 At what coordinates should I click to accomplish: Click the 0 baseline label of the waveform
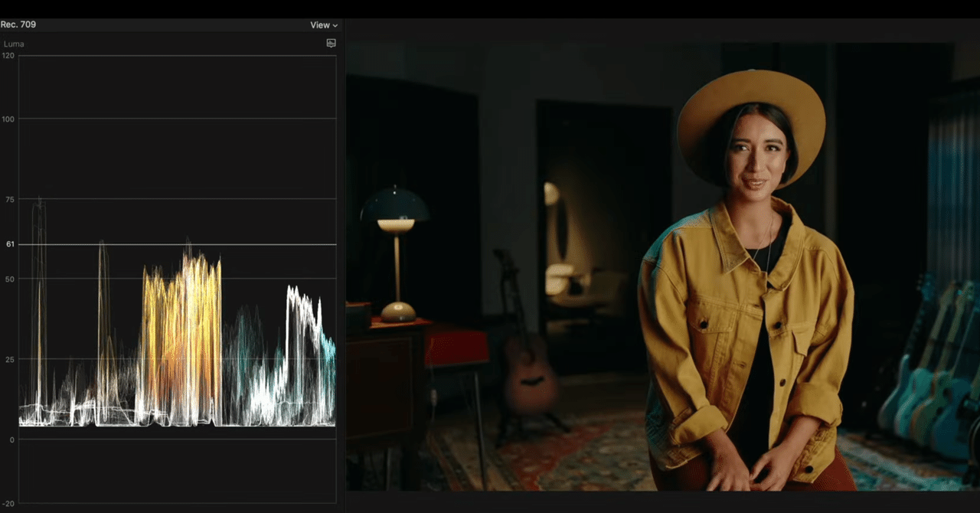coord(11,438)
